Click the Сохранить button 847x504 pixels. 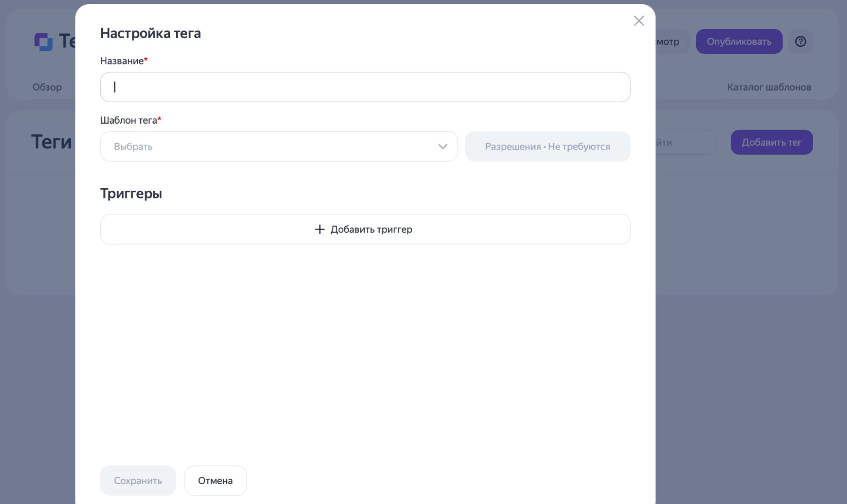[138, 480]
